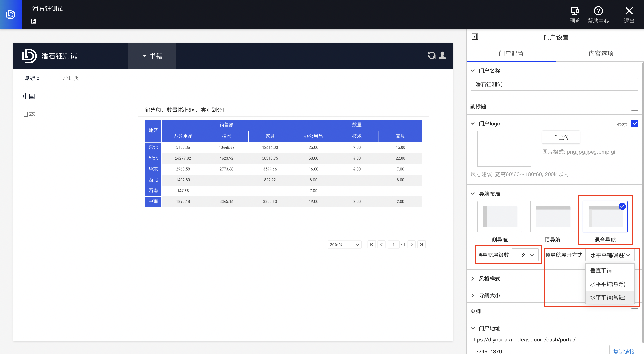Uncheck the portal logo display checkbox
The width and height of the screenshot is (644, 354).
pos(634,124)
